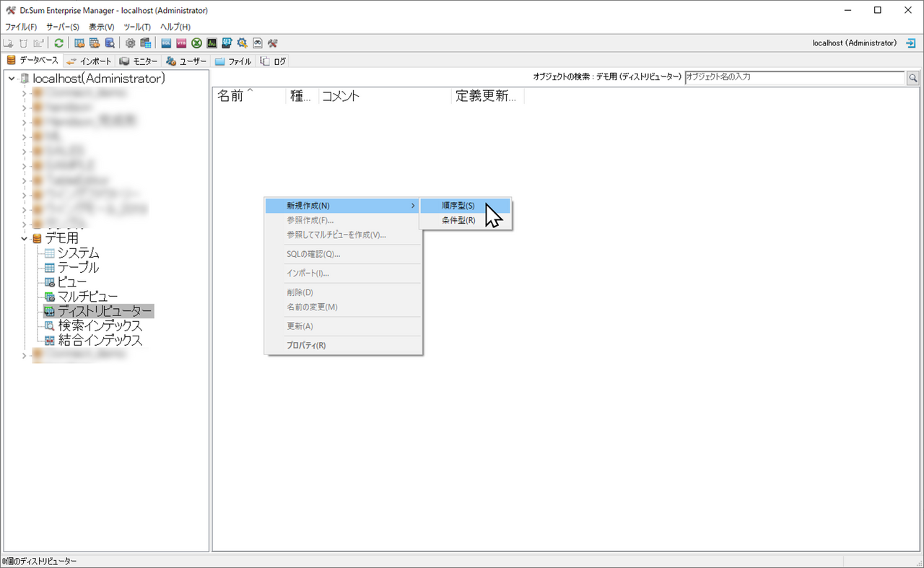Image resolution: width=924 pixels, height=568 pixels.
Task: Click the オブジェクト名の入力 search field
Action: point(794,77)
